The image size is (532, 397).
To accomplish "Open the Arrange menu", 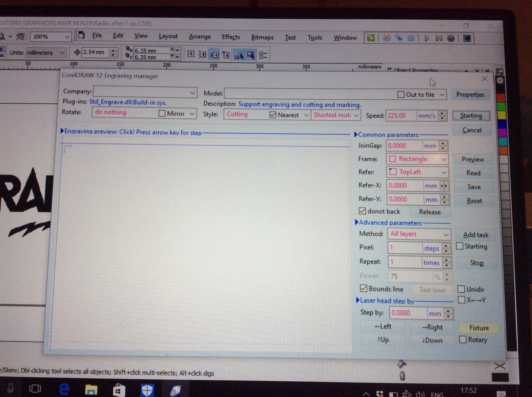I will [200, 37].
